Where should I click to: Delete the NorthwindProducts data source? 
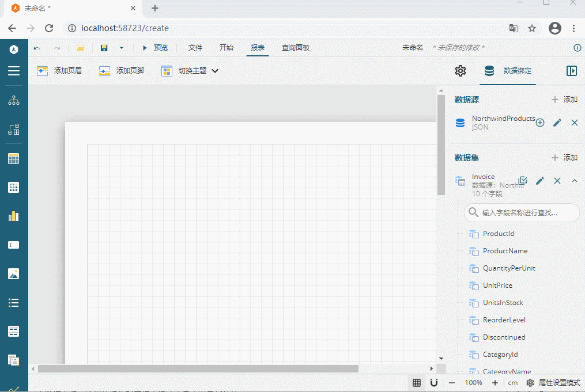[575, 123]
